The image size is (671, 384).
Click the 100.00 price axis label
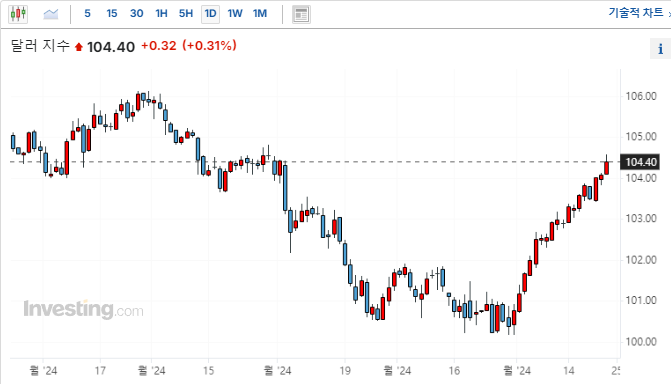click(641, 341)
